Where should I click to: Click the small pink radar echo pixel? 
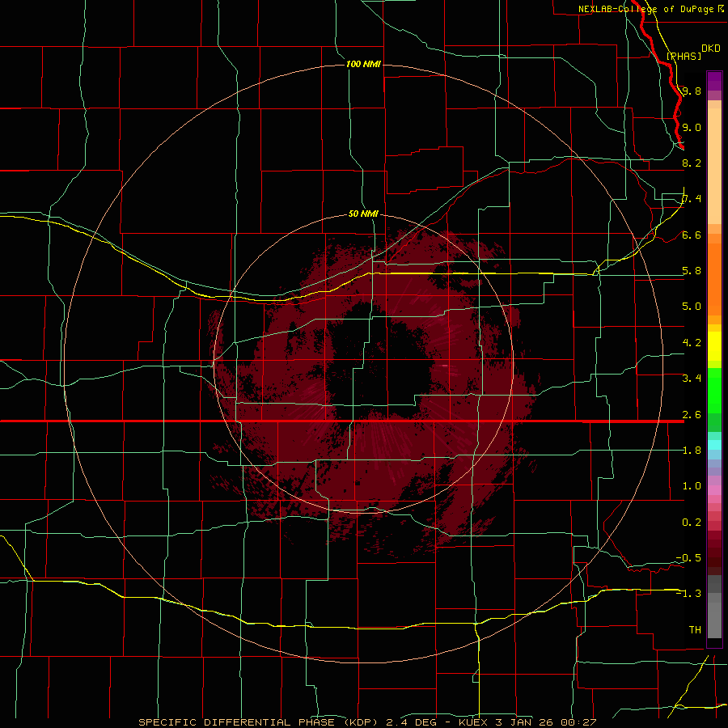(x=445, y=366)
